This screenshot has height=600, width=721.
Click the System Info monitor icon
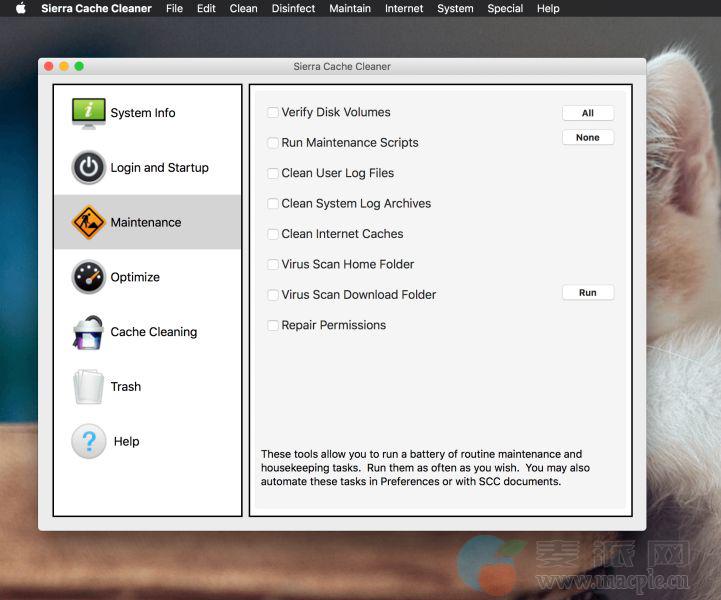pos(88,113)
